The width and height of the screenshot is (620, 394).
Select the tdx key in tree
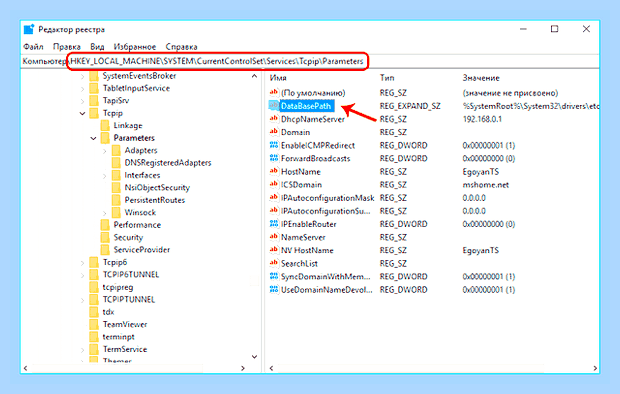tap(108, 312)
